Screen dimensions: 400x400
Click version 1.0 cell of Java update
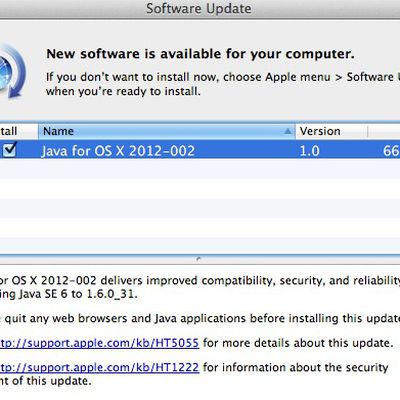(309, 151)
